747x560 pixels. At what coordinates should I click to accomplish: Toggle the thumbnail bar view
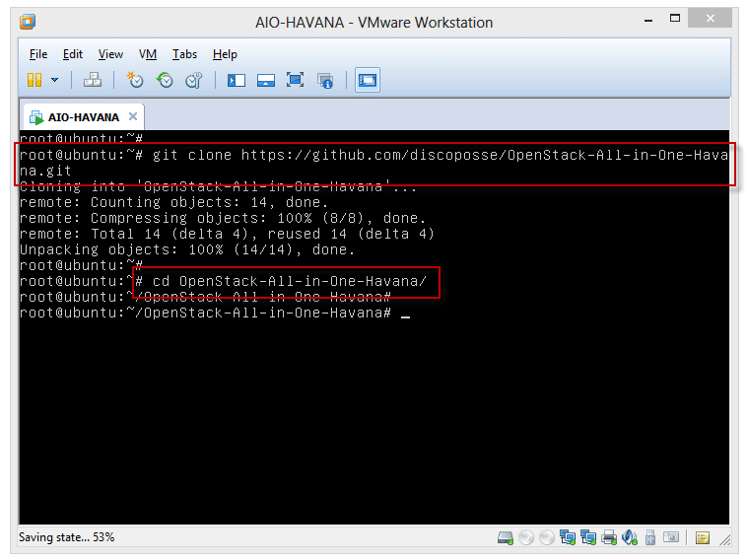click(x=265, y=80)
